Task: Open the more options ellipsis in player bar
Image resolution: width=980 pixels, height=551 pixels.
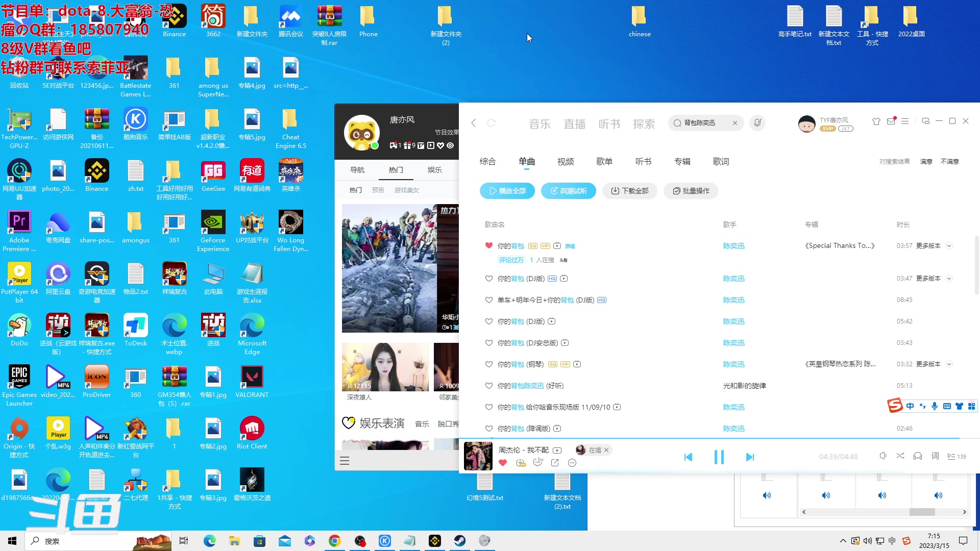Action: [x=572, y=463]
